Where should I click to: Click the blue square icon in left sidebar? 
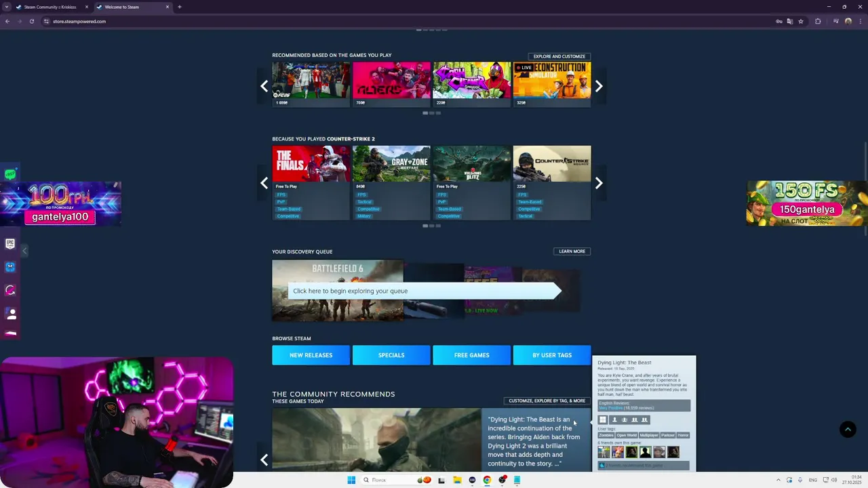click(x=10, y=267)
